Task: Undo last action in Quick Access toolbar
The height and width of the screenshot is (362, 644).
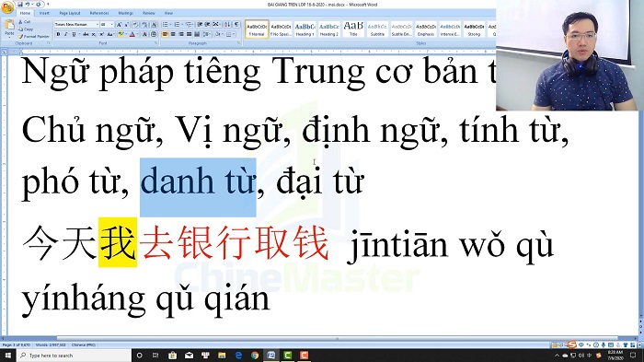Action: point(28,4)
